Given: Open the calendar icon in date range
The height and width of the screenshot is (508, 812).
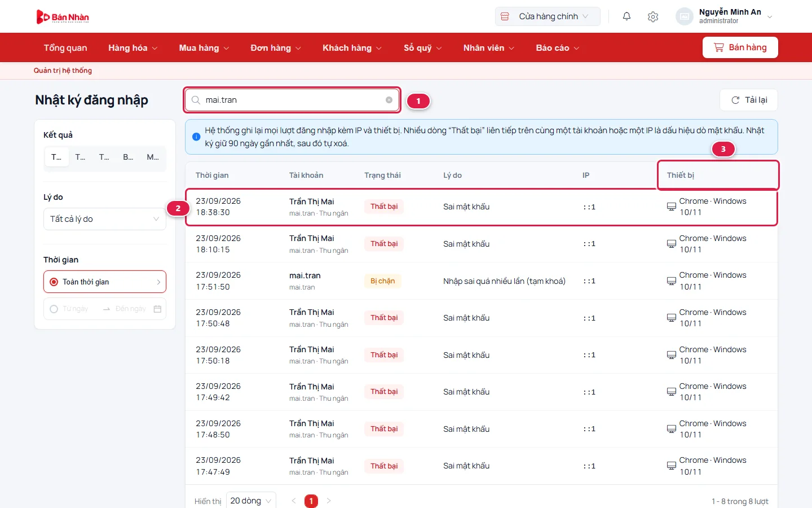Looking at the screenshot, I should click(x=157, y=309).
